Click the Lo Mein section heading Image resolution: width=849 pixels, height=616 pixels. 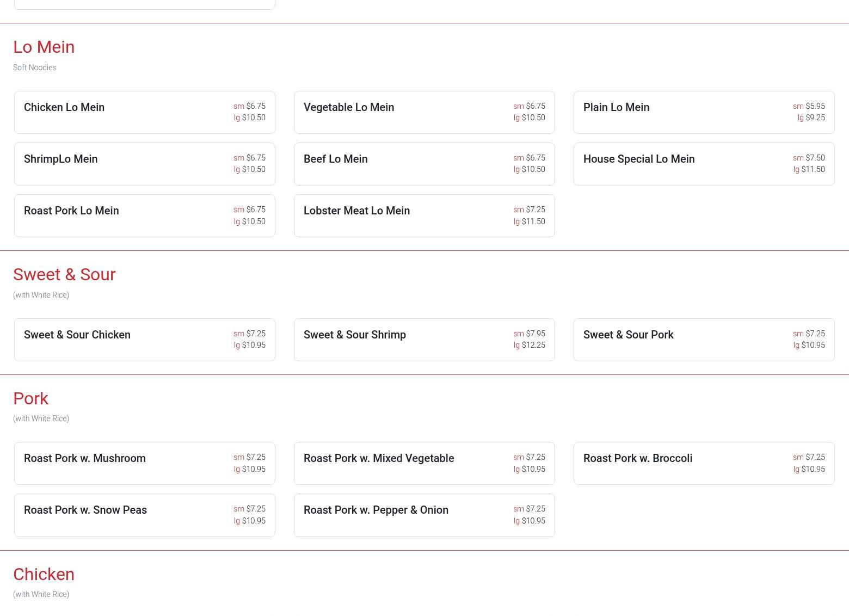point(44,47)
